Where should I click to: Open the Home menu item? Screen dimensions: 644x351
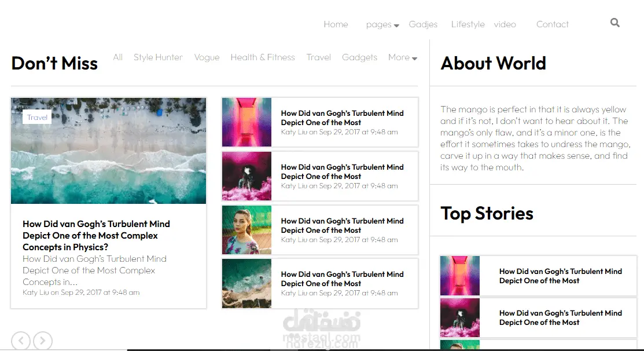(x=336, y=24)
